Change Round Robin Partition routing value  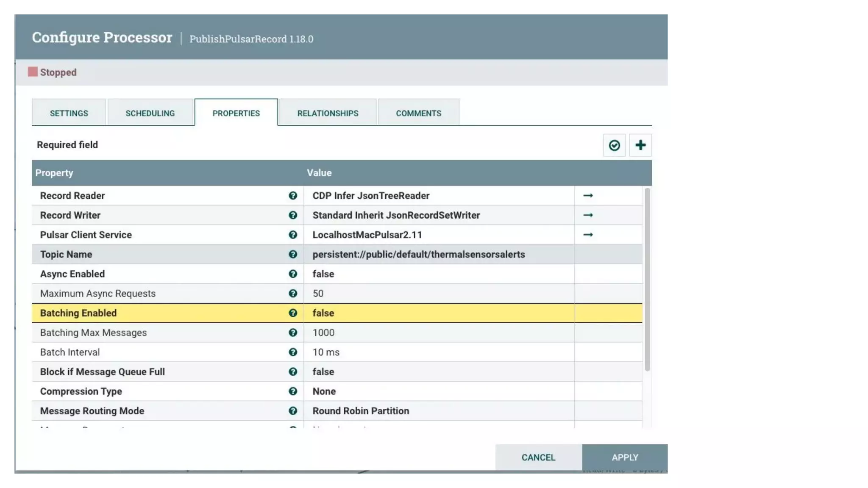[439, 411]
